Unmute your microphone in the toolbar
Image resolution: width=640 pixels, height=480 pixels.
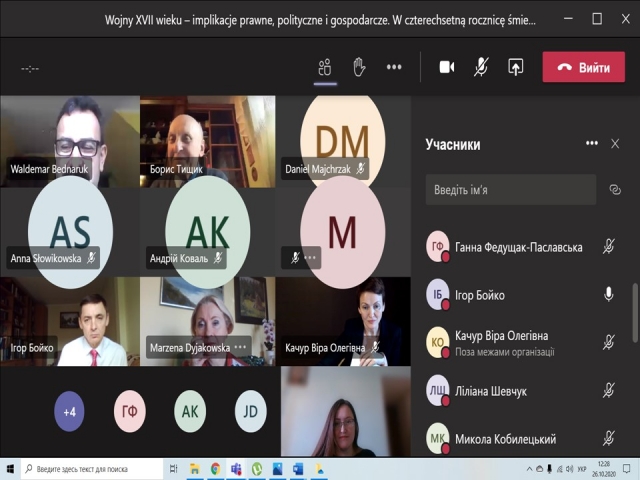click(x=481, y=67)
